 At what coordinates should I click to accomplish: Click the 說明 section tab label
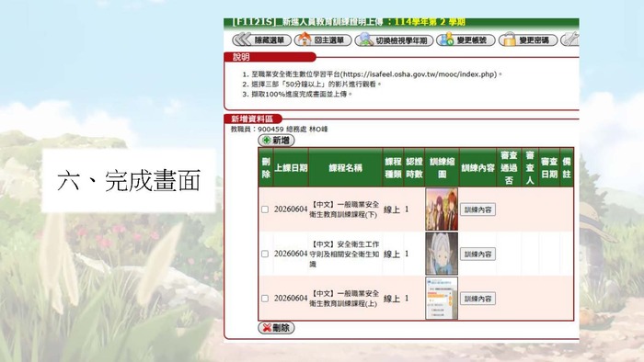coord(241,57)
